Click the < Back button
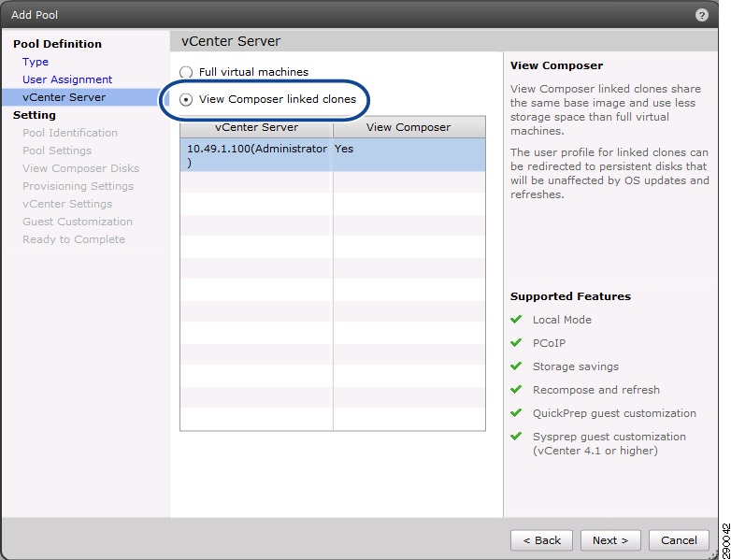The height and width of the screenshot is (560, 731). (542, 540)
